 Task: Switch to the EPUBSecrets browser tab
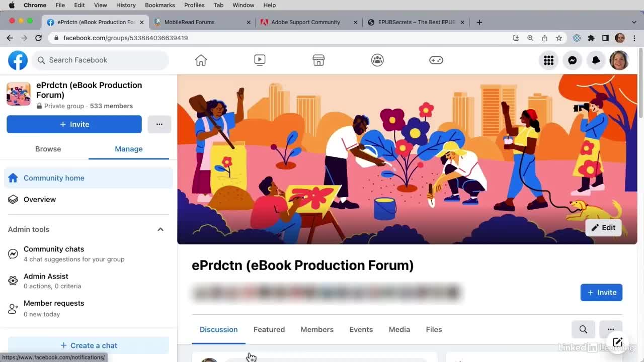(416, 22)
